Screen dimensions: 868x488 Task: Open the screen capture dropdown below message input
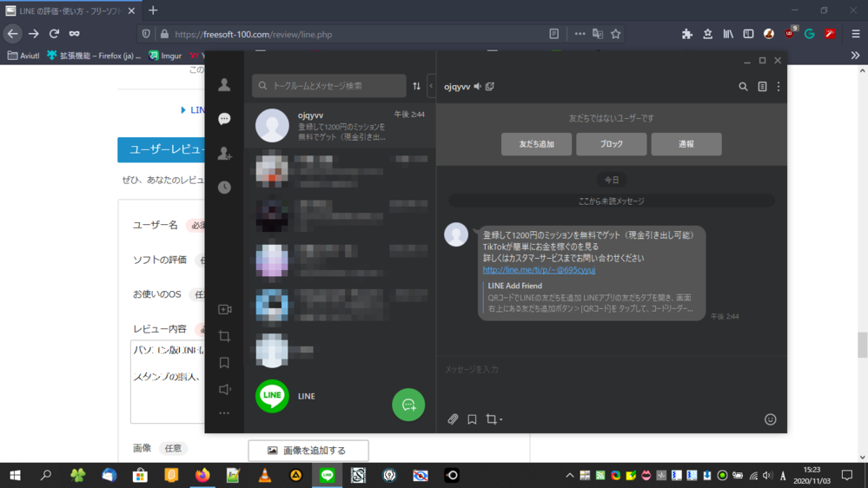[x=494, y=419]
